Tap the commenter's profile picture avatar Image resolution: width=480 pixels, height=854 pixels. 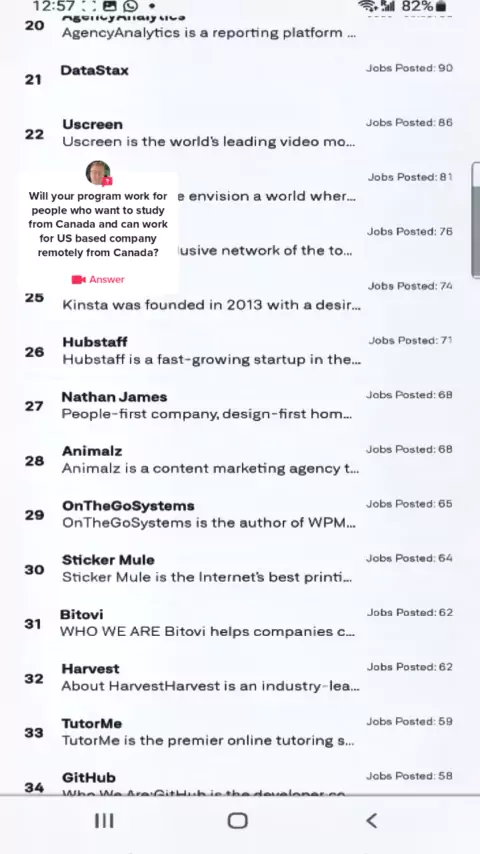click(x=99, y=173)
